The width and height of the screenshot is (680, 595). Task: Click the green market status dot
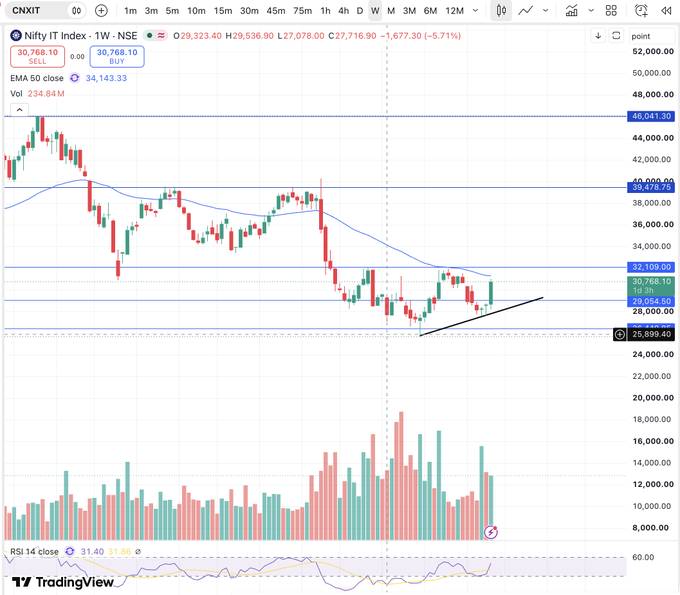point(149,36)
